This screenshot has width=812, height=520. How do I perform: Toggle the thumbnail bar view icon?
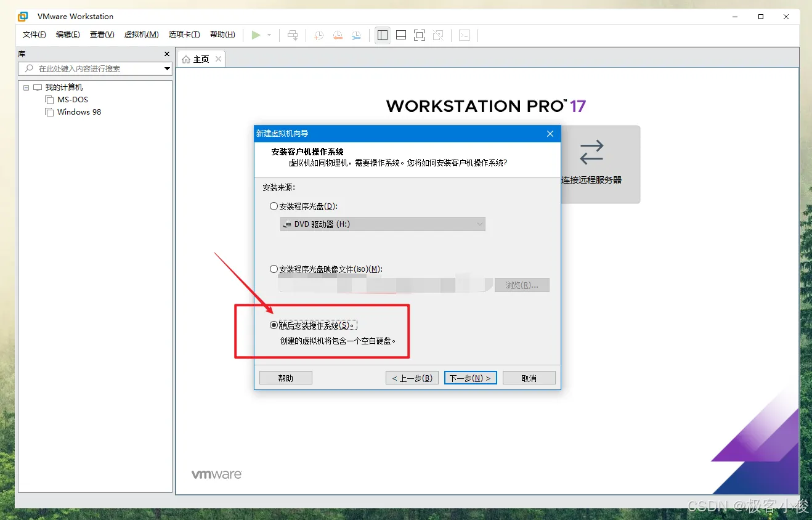click(401, 35)
